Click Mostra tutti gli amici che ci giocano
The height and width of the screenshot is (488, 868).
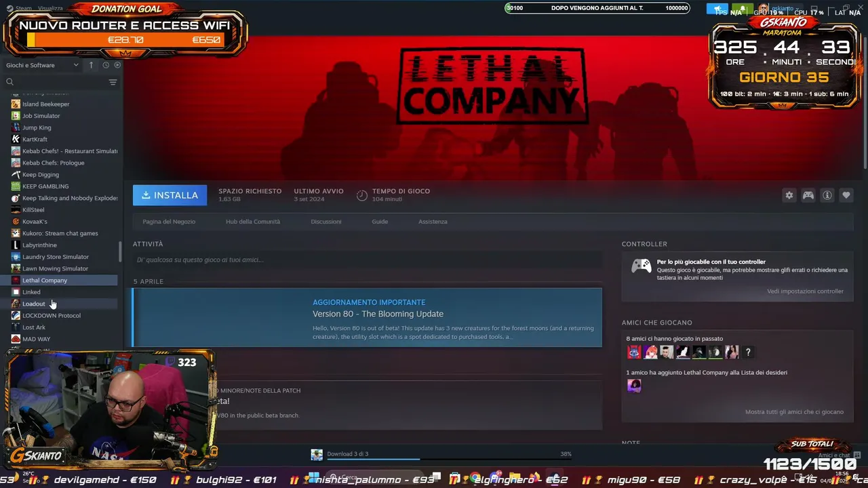click(794, 412)
